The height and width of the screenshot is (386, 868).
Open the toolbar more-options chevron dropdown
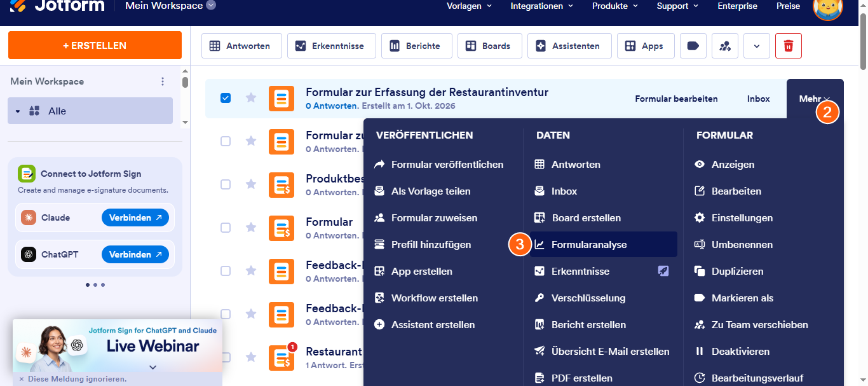coord(757,46)
